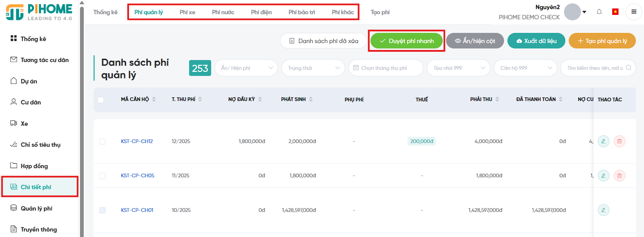Click edit icon for KST-CP-CH01 row
Image resolution: width=644 pixels, height=237 pixels.
(603, 210)
